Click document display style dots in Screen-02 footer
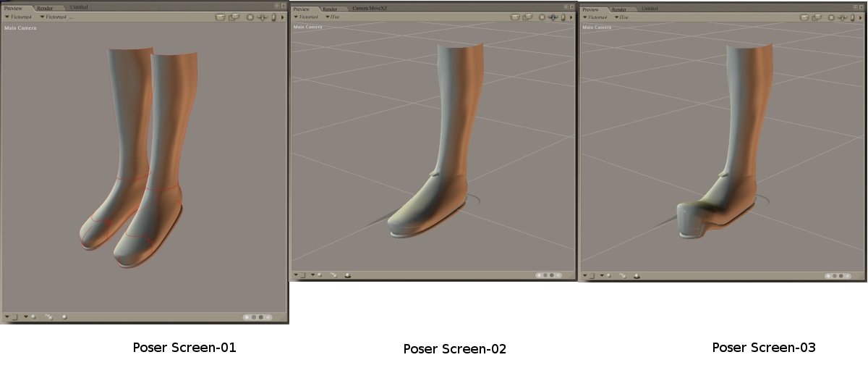The height and width of the screenshot is (373, 868). tap(550, 275)
